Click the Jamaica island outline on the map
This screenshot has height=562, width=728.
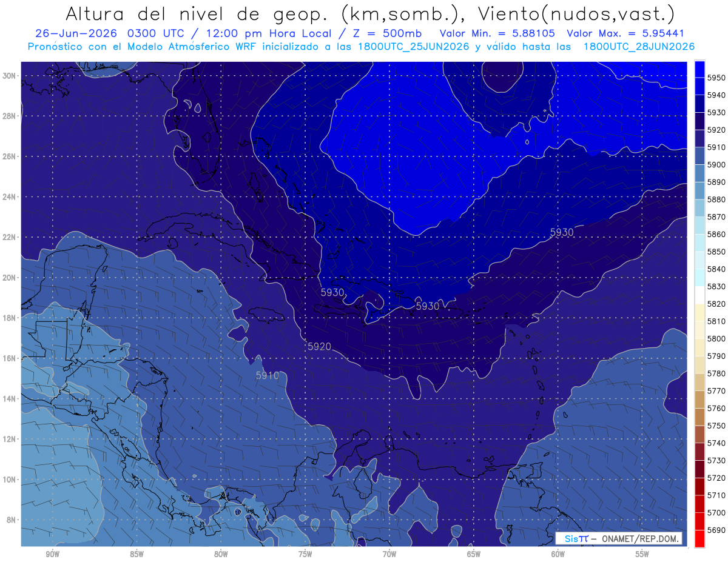(x=267, y=316)
